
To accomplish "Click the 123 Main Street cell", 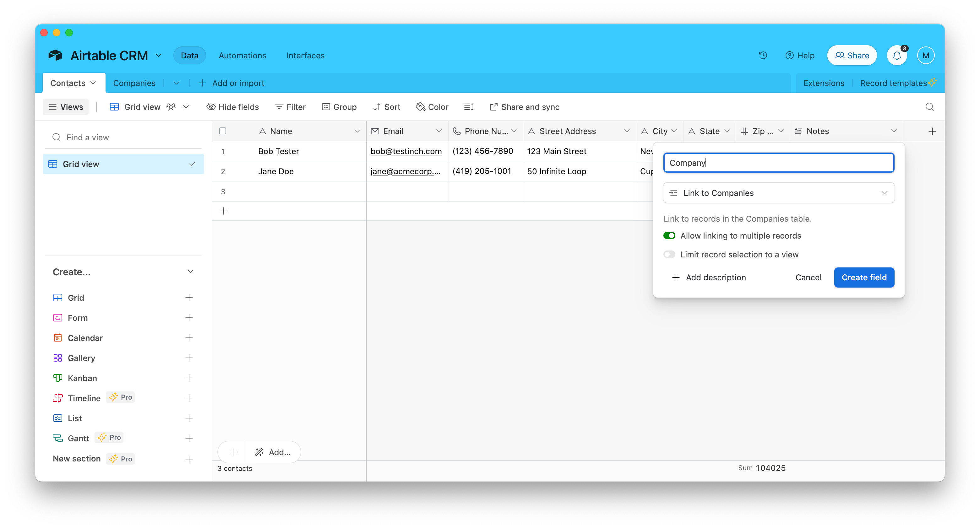I will (x=579, y=151).
